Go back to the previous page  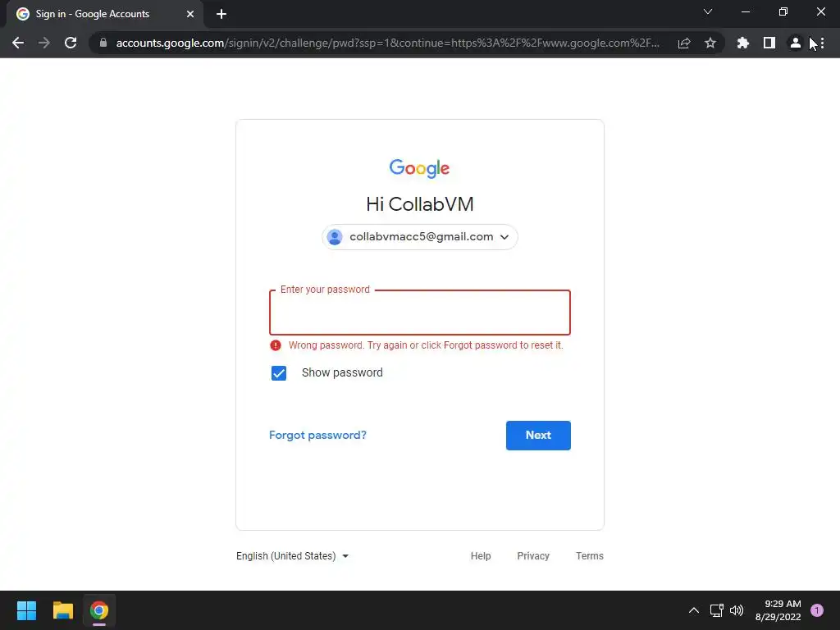point(18,43)
